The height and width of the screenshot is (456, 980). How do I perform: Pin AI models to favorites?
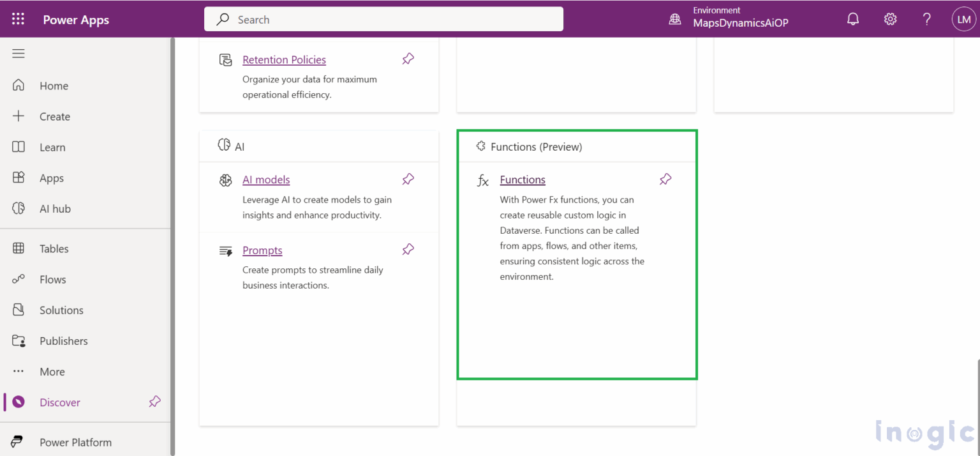coord(408,179)
